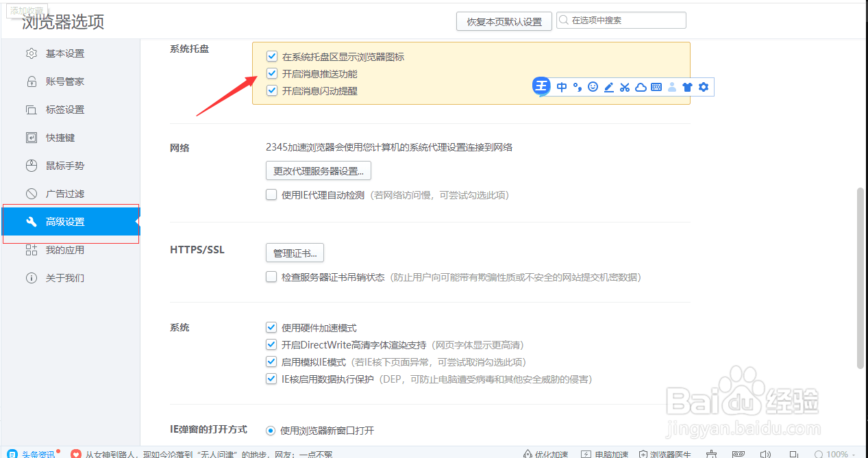This screenshot has height=458, width=868.
Task: Click the scissors screenshot icon
Action: 624,87
